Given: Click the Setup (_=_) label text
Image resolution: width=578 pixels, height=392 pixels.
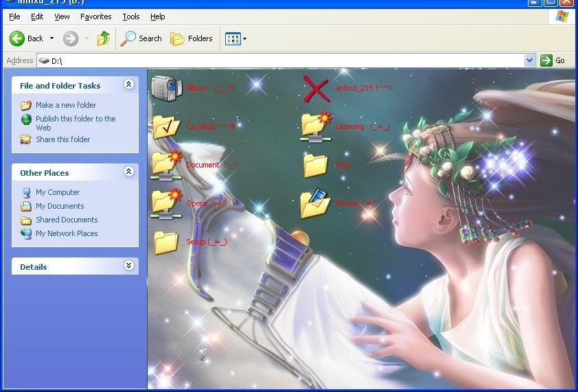Looking at the screenshot, I should click(207, 242).
